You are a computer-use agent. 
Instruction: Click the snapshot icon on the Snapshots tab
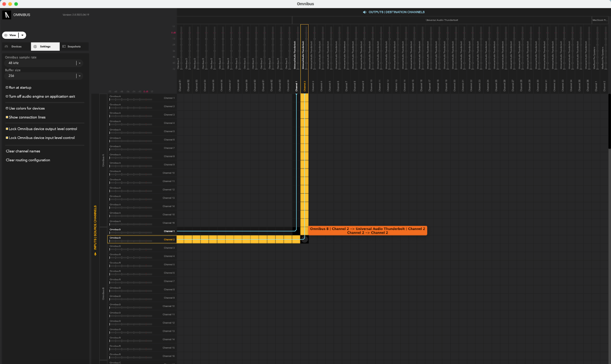[64, 47]
